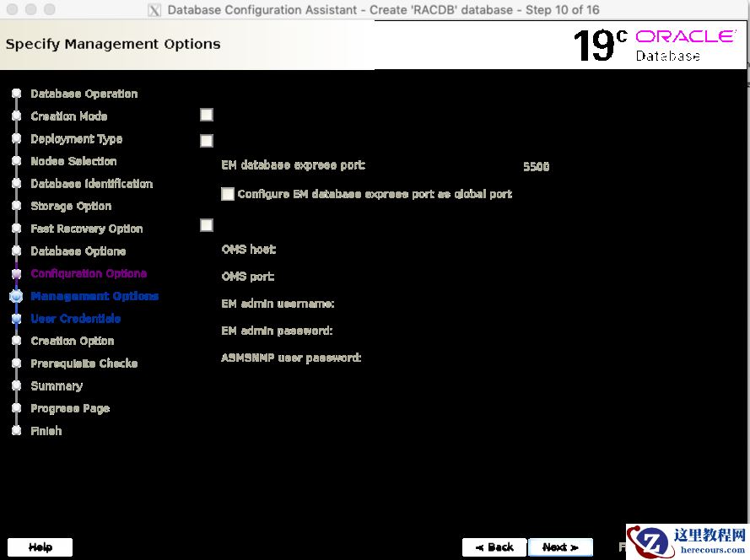Viewport: 750px width, 560px height.
Task: Select Progress Page step
Action: point(70,408)
